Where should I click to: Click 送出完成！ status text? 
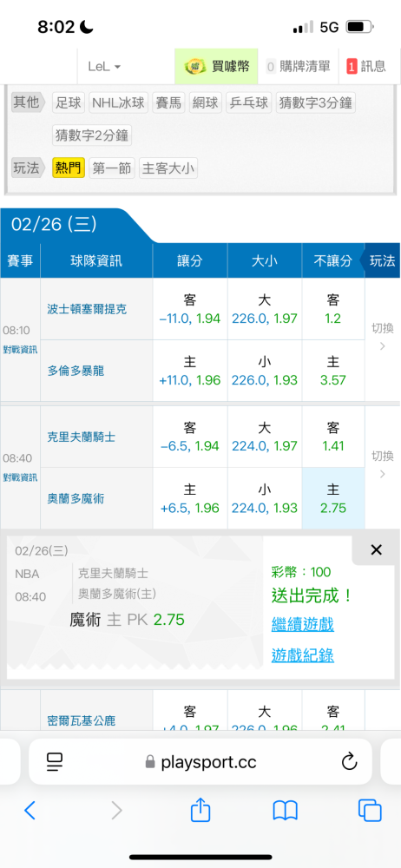312,596
